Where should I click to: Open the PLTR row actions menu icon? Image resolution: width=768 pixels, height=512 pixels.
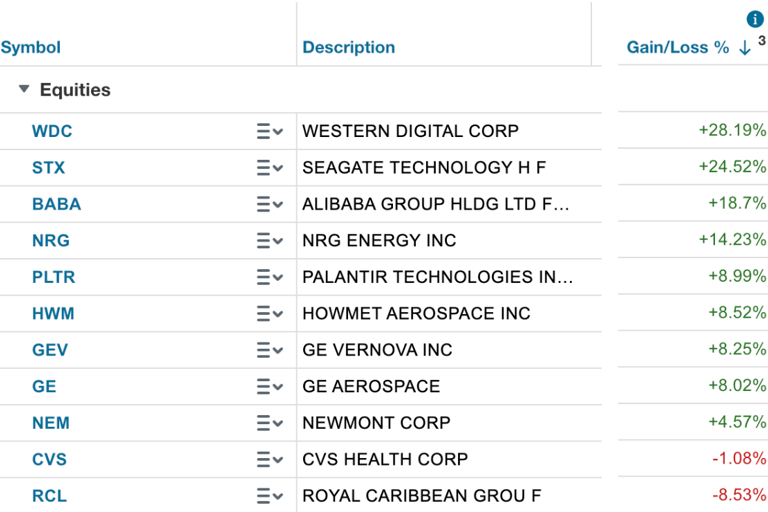269,277
